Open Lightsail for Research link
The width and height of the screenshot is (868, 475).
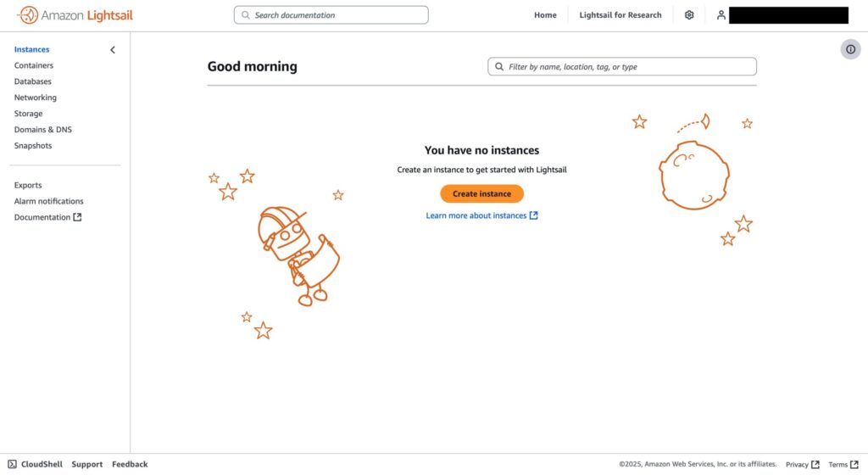coord(620,15)
